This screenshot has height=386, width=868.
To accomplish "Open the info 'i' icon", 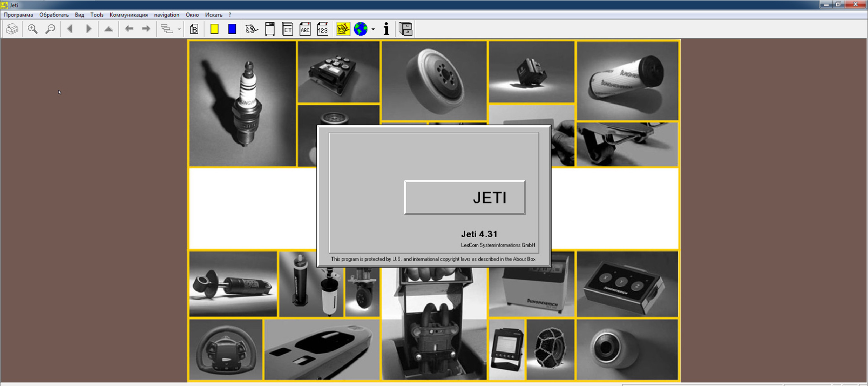I will click(x=386, y=29).
